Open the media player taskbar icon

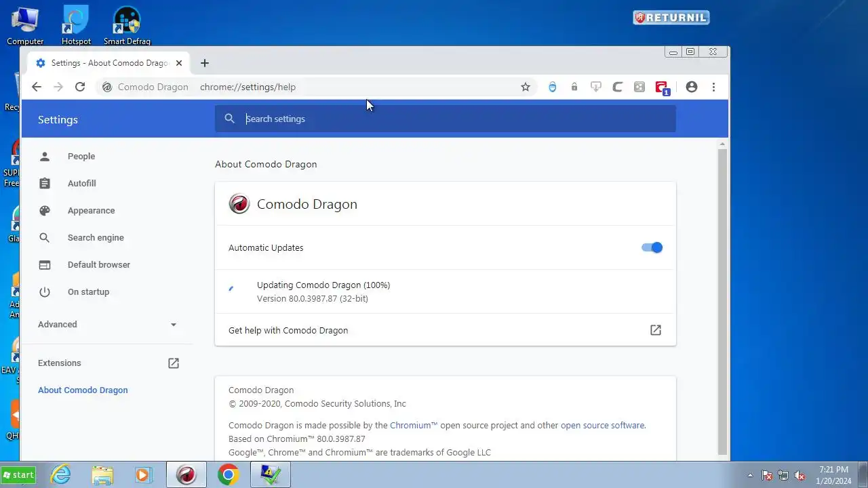pos(143,475)
